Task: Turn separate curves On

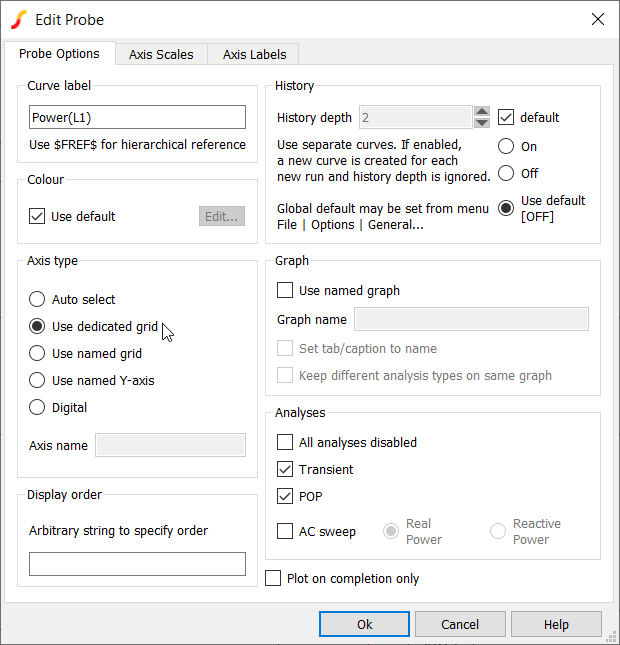Action: pos(506,146)
